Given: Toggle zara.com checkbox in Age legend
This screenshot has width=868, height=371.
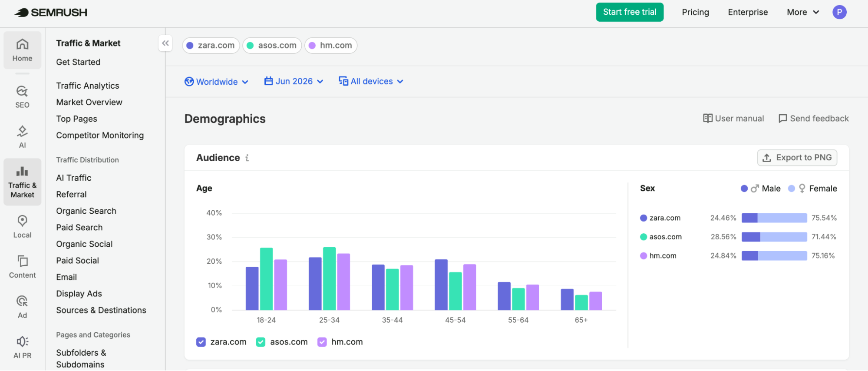Looking at the screenshot, I should 201,342.
